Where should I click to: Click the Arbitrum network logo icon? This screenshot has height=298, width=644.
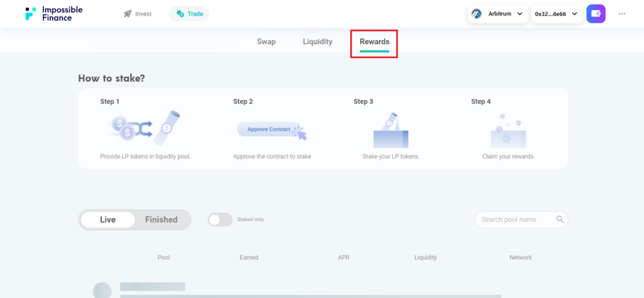pyautogui.click(x=477, y=14)
